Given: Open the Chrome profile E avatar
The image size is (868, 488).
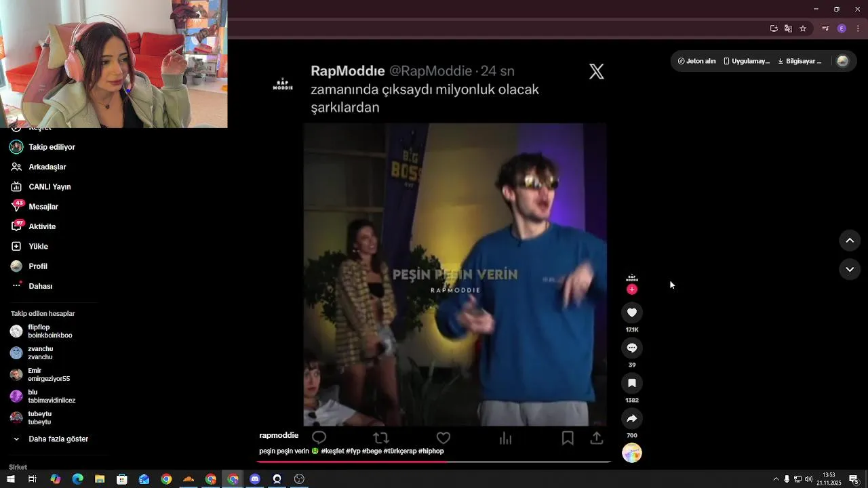Looking at the screenshot, I should click(x=842, y=28).
